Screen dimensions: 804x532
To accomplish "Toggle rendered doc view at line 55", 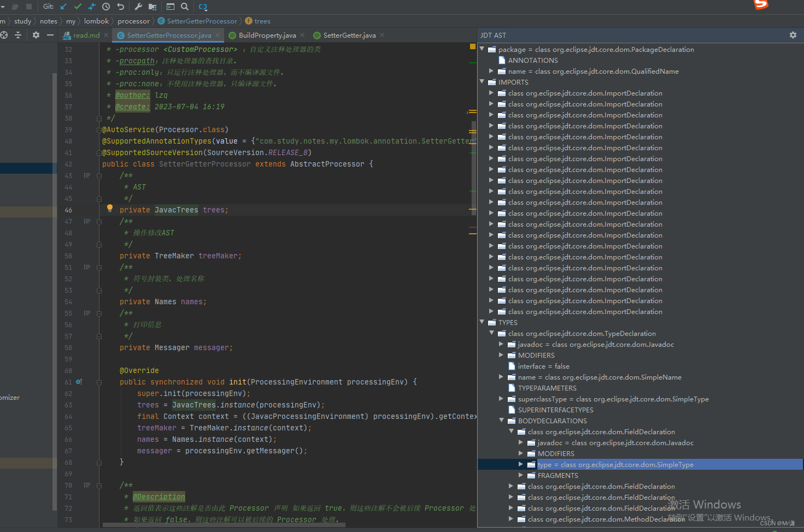I will (x=87, y=313).
